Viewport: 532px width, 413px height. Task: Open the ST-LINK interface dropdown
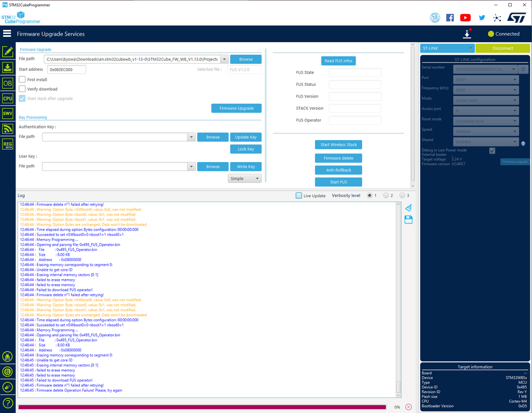click(x=448, y=48)
